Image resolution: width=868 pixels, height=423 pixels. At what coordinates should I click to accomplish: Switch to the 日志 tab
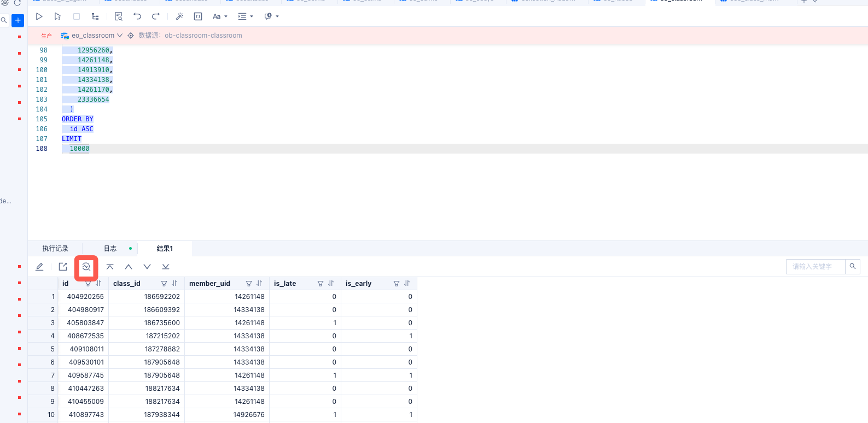tap(110, 249)
